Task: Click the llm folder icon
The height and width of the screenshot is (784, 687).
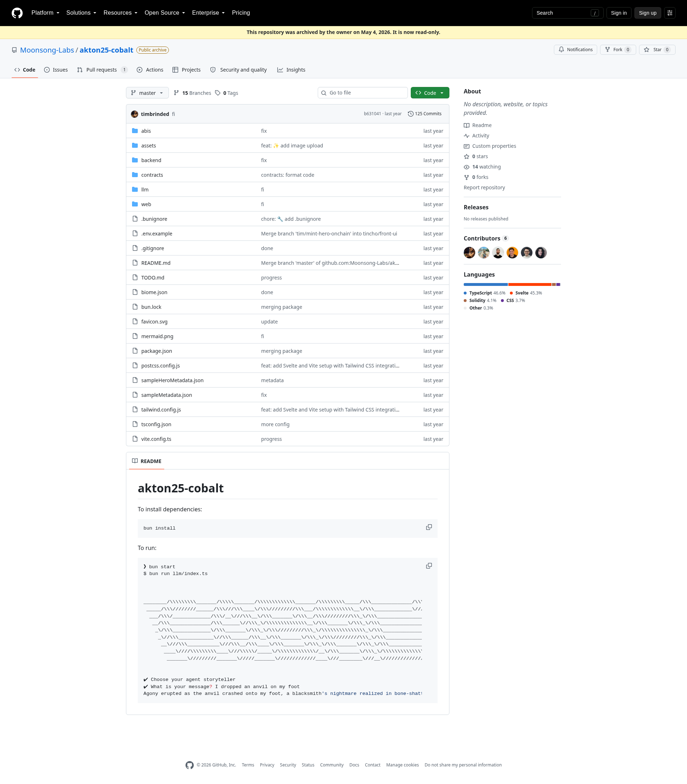Action: point(135,189)
